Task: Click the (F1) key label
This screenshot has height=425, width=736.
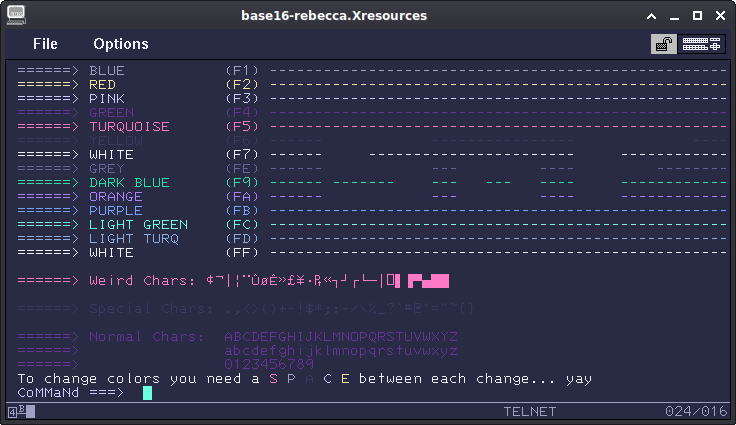Action: 242,71
